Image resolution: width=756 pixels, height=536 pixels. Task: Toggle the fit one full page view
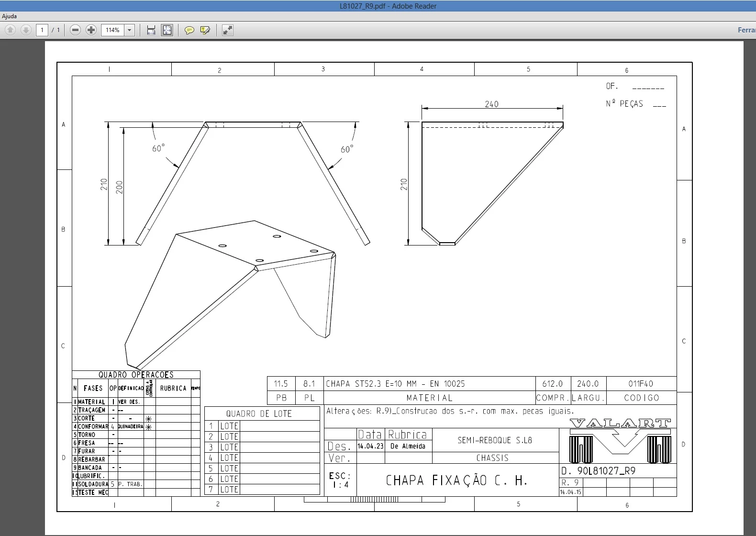(x=167, y=30)
